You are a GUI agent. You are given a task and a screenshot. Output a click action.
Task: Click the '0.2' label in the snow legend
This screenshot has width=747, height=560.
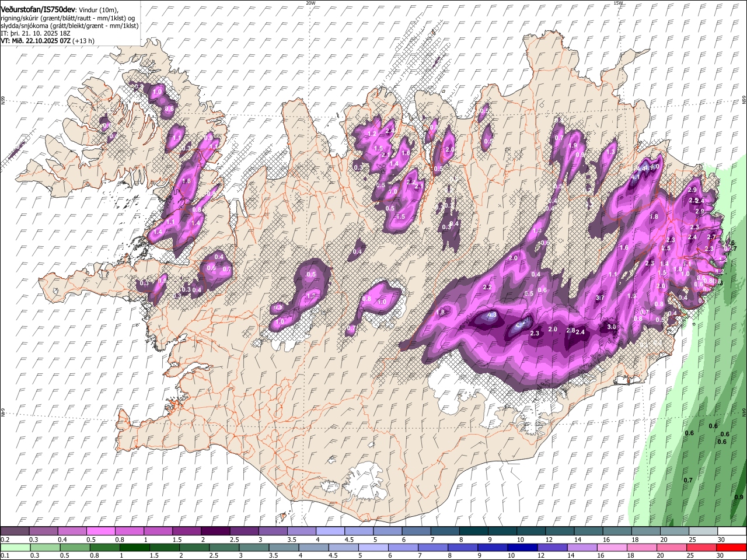coord(5,540)
